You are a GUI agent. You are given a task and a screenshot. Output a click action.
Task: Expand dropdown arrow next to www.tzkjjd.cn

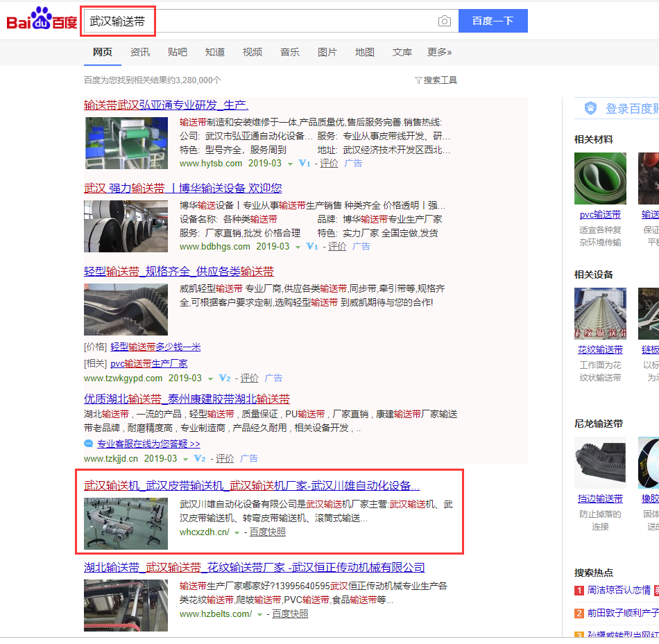(185, 460)
